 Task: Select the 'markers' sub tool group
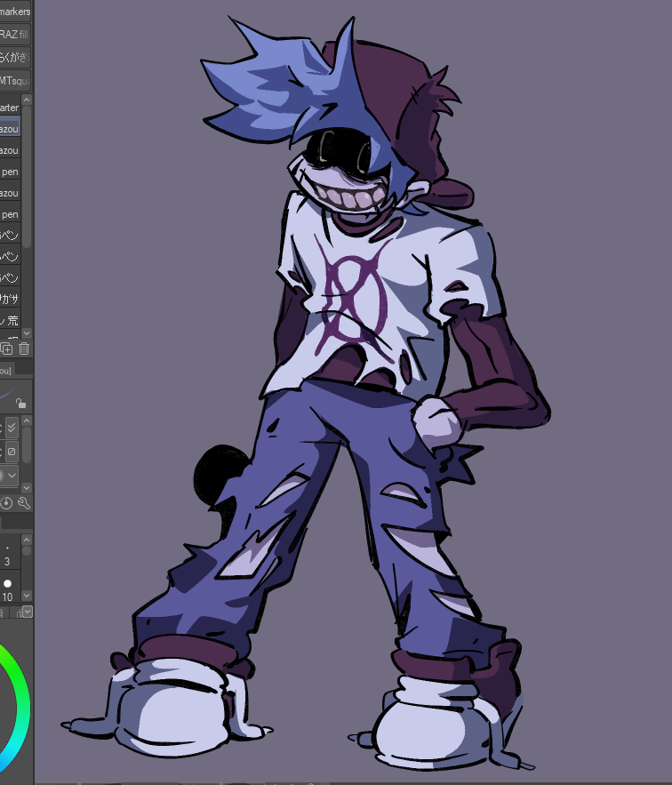tap(15, 11)
